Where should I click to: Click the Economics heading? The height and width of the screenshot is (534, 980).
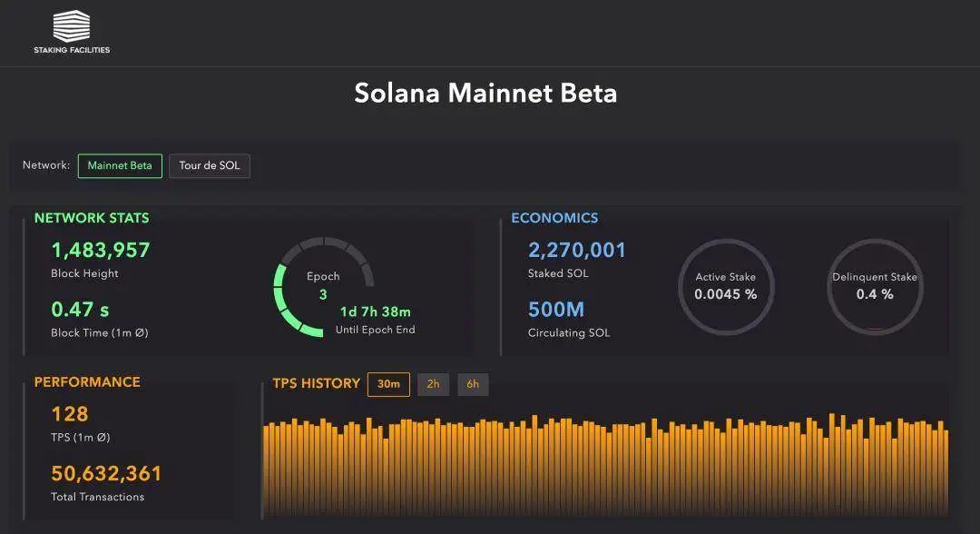(554, 218)
